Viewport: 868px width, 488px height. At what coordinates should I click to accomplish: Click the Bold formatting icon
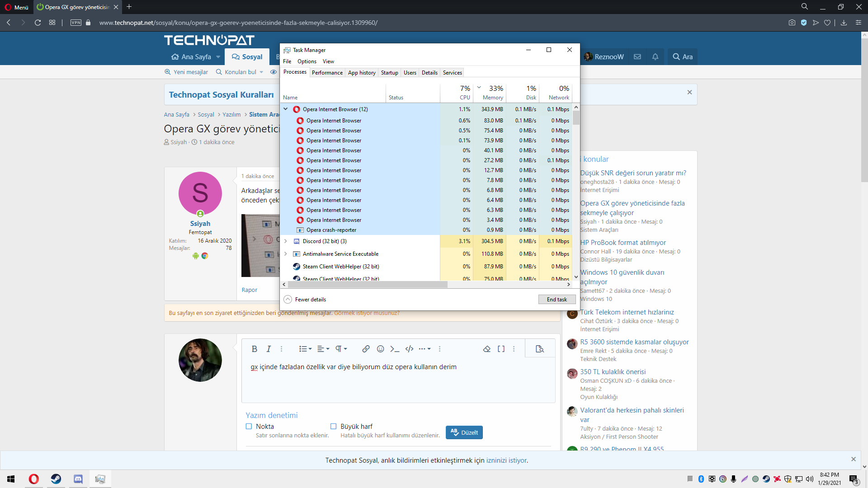[x=254, y=349]
